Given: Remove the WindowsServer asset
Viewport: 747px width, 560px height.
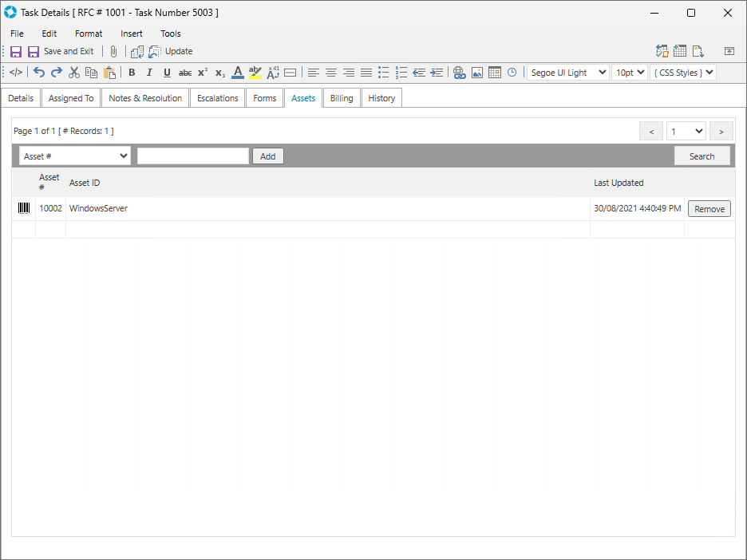Looking at the screenshot, I should click(x=709, y=209).
